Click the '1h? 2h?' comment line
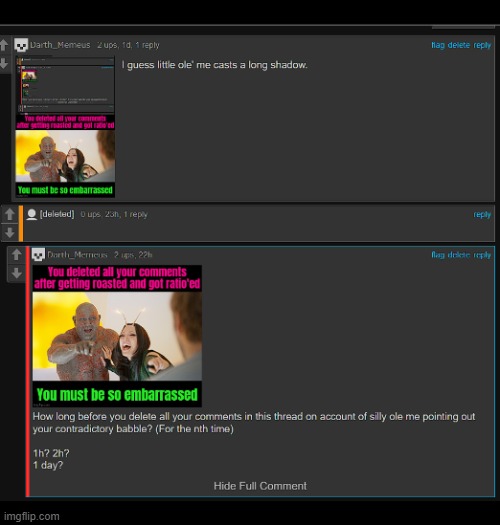Image resolution: width=500 pixels, height=525 pixels. pyautogui.click(x=51, y=453)
